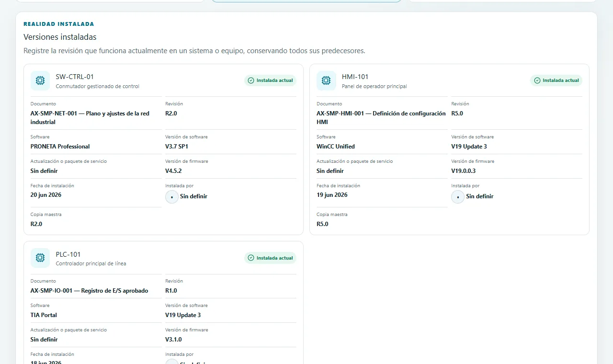Click SW-CTRL-01's "Instalada actual" status badge
Image resolution: width=613 pixels, height=364 pixels.
click(x=270, y=80)
